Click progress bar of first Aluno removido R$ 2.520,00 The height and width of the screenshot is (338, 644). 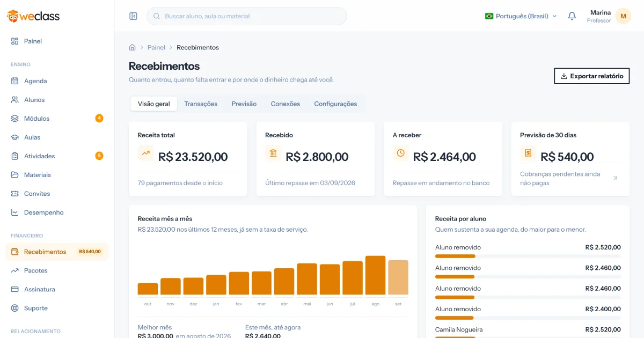[528, 256]
